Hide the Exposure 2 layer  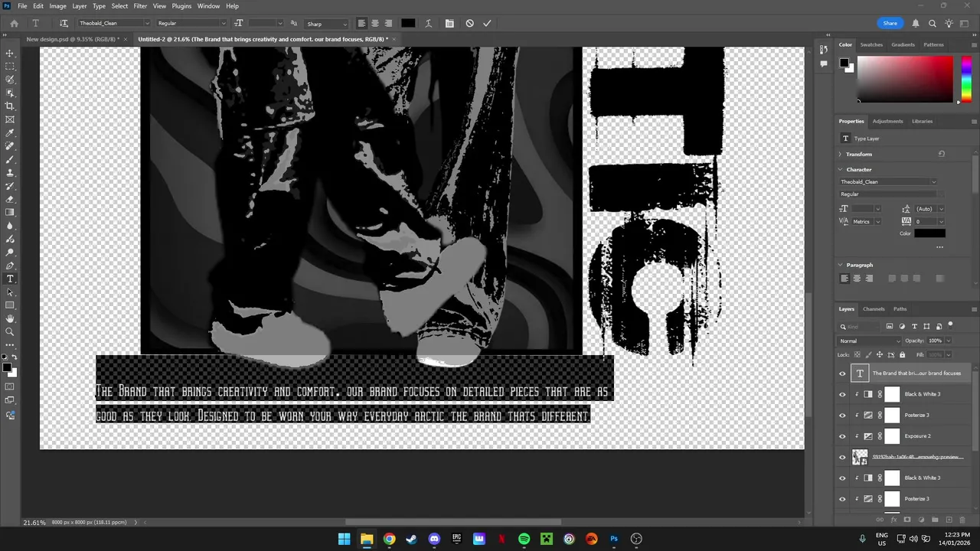click(x=842, y=436)
